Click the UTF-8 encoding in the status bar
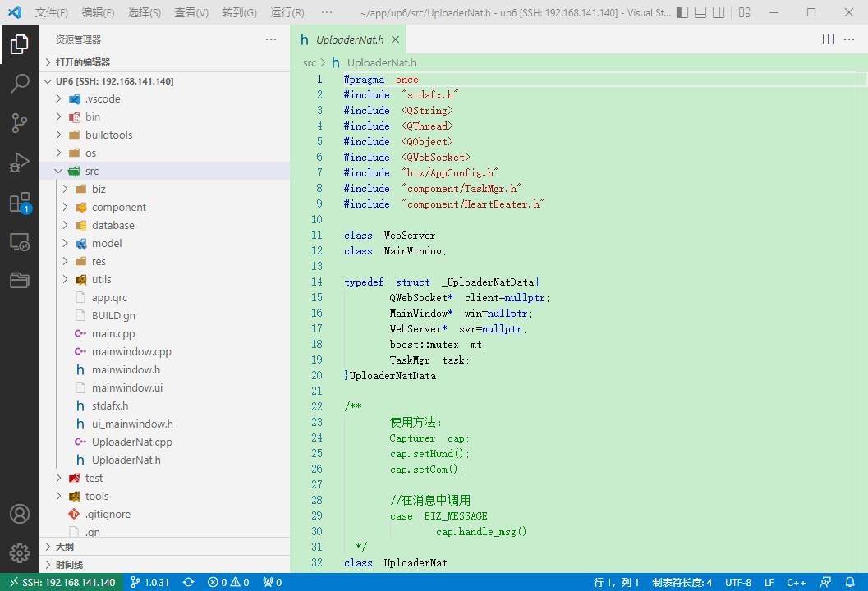Screen dimensions: 868x591 737,582
